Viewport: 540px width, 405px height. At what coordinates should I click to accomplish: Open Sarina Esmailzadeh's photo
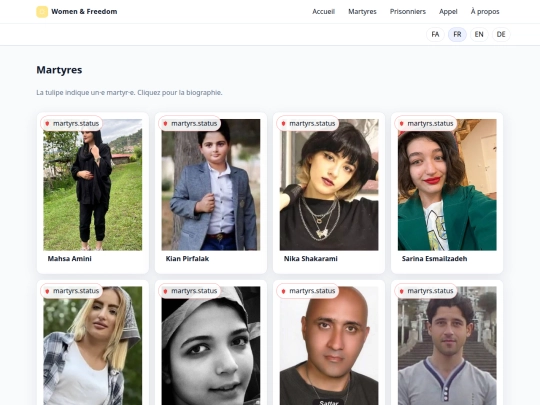coord(447,185)
